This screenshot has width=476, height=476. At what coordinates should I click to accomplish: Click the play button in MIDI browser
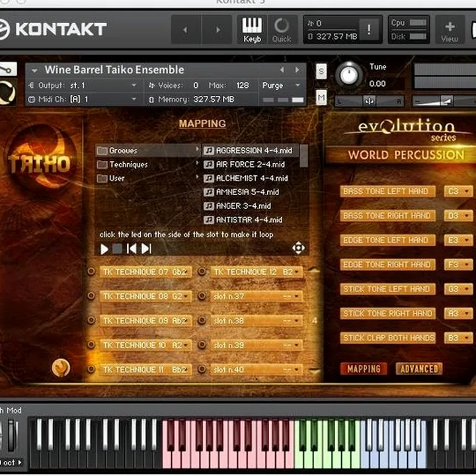click(x=104, y=249)
